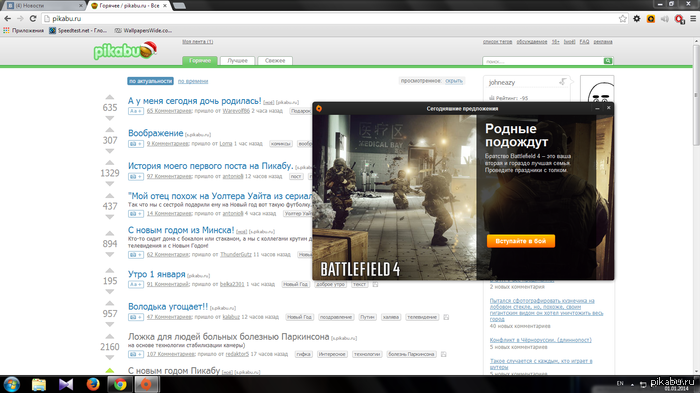Image resolution: width=700 pixels, height=393 pixels.
Task: Open post 'А у меня сегодня дочь родилась!'
Action: click(195, 101)
